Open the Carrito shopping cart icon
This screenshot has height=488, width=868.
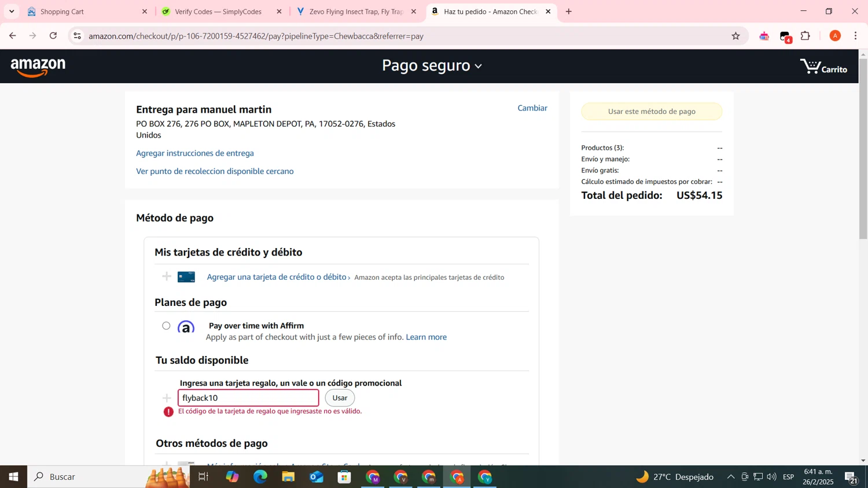[x=823, y=66]
